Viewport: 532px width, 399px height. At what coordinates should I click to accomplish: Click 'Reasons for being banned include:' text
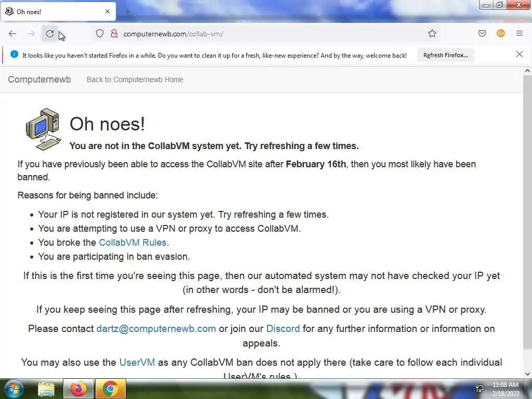pos(87,195)
